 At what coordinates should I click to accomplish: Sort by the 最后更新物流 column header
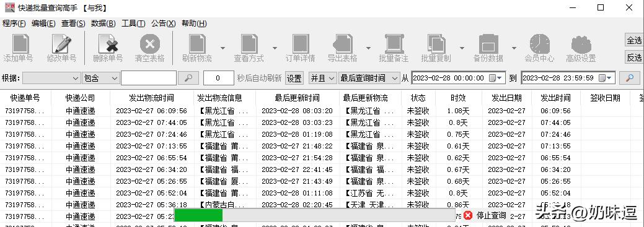pos(371,98)
